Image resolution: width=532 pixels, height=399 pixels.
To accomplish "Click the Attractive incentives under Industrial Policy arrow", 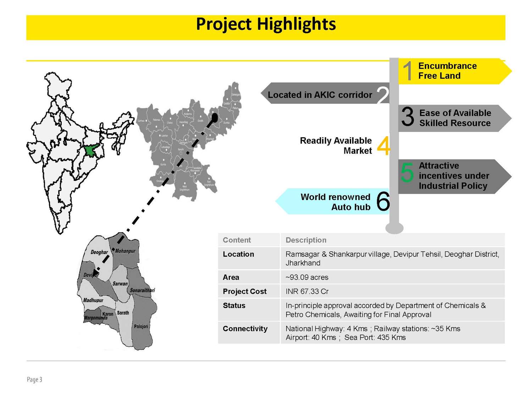I will (454, 176).
